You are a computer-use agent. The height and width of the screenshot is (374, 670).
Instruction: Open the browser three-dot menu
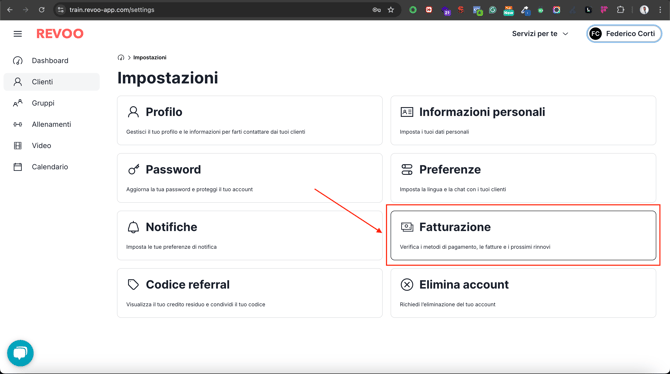(x=661, y=10)
